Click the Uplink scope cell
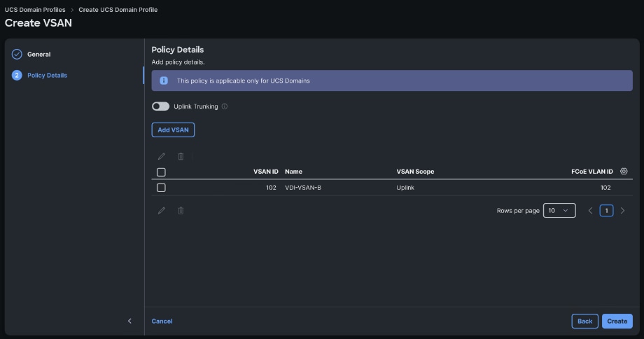Image resolution: width=644 pixels, height=339 pixels. 405,188
